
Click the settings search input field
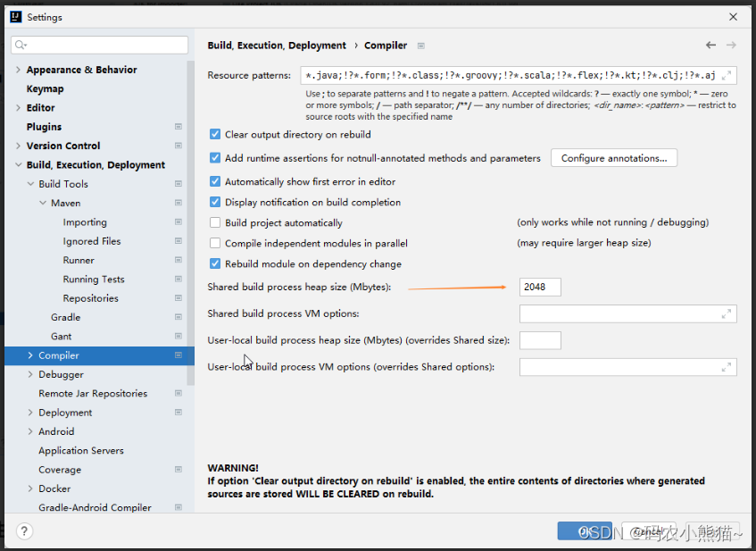(x=99, y=45)
